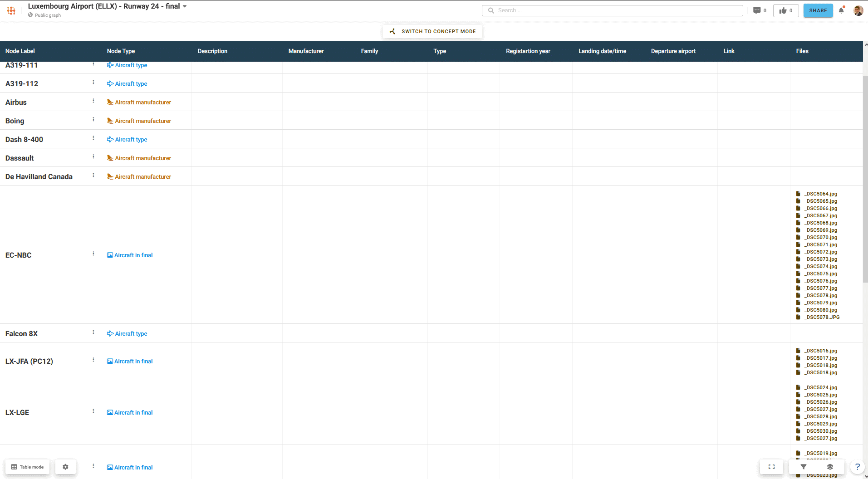The width and height of the screenshot is (868, 479).
Task: Open file _DSC5078.JPG in EC-NBC row
Action: click(822, 318)
